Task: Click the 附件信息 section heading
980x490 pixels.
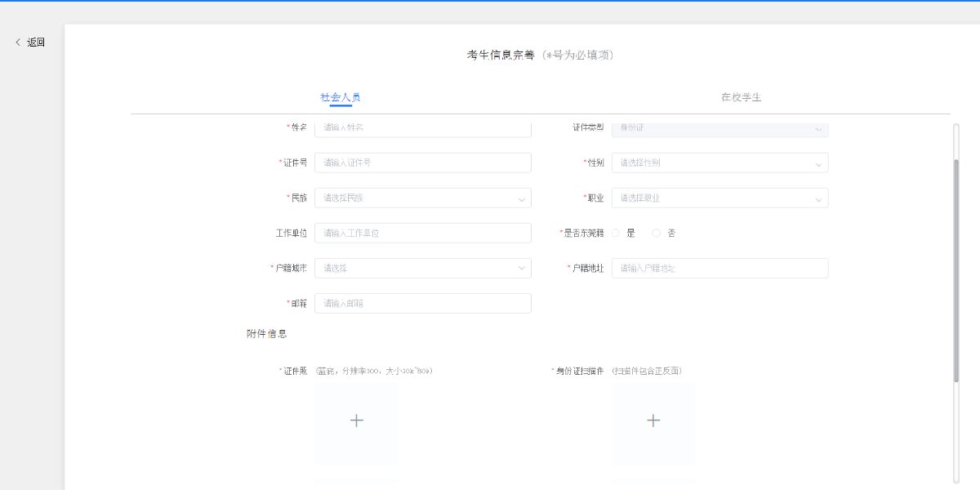Action: tap(267, 334)
